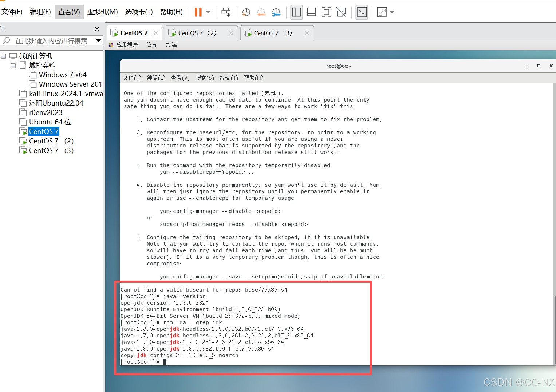Screen dimensions: 556x392
Task: Open the terminal 搜索(S) menu
Action: [205, 78]
